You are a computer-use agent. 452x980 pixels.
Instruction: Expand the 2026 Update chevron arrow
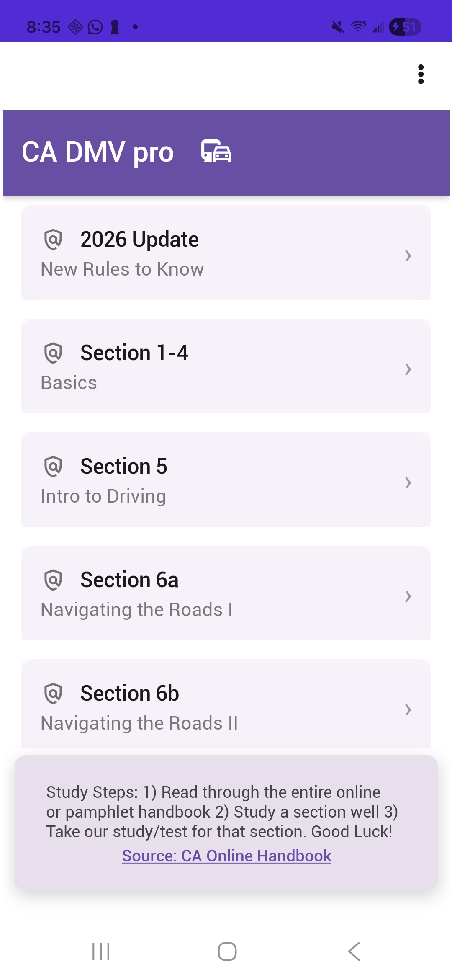pyautogui.click(x=408, y=255)
